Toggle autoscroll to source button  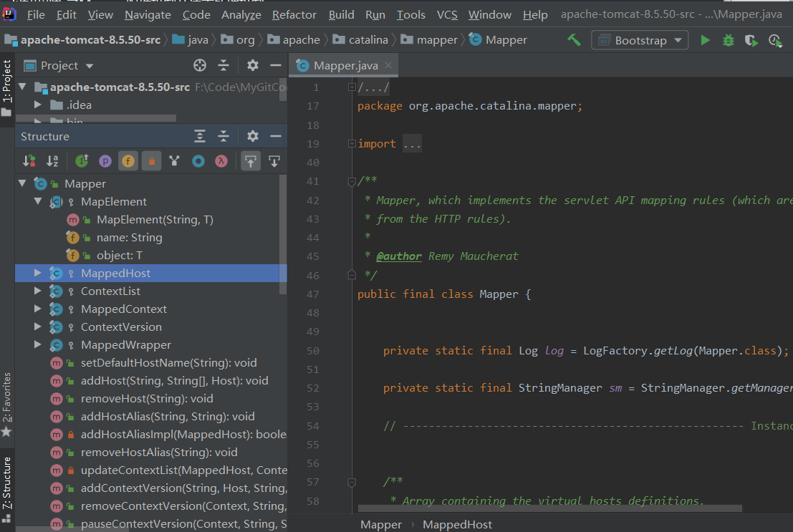pos(250,161)
